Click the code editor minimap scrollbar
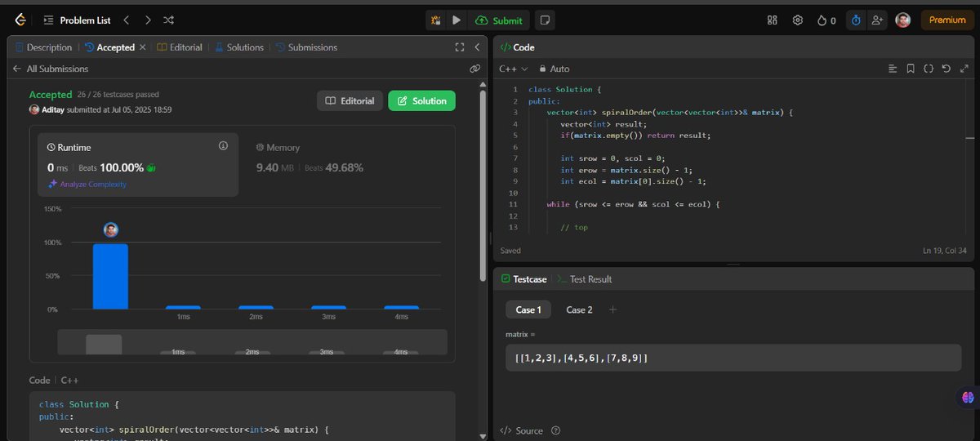 (969, 155)
